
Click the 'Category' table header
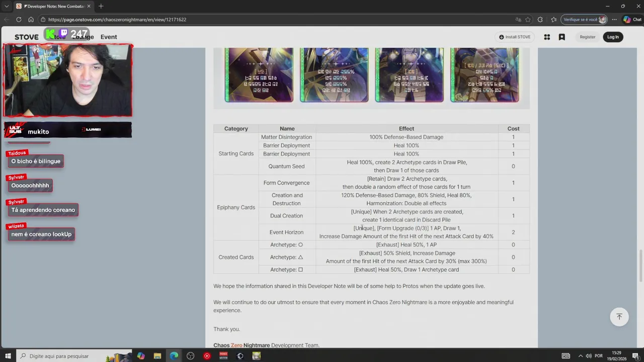click(236, 129)
